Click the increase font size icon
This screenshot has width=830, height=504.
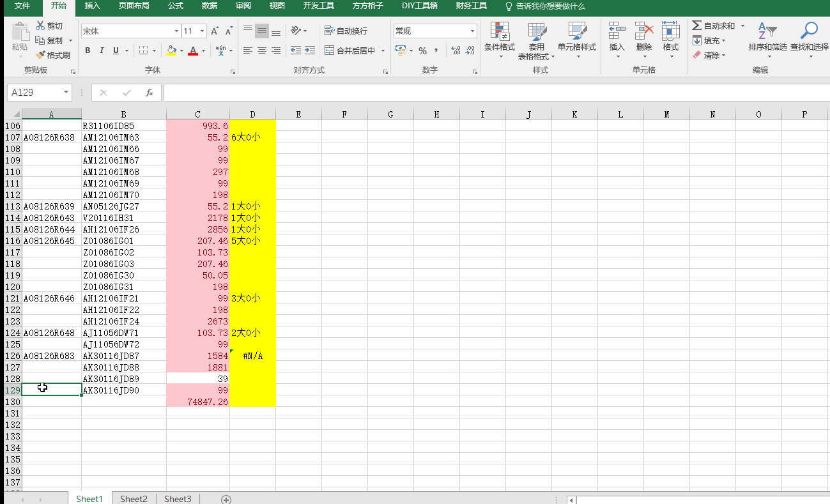[215, 31]
